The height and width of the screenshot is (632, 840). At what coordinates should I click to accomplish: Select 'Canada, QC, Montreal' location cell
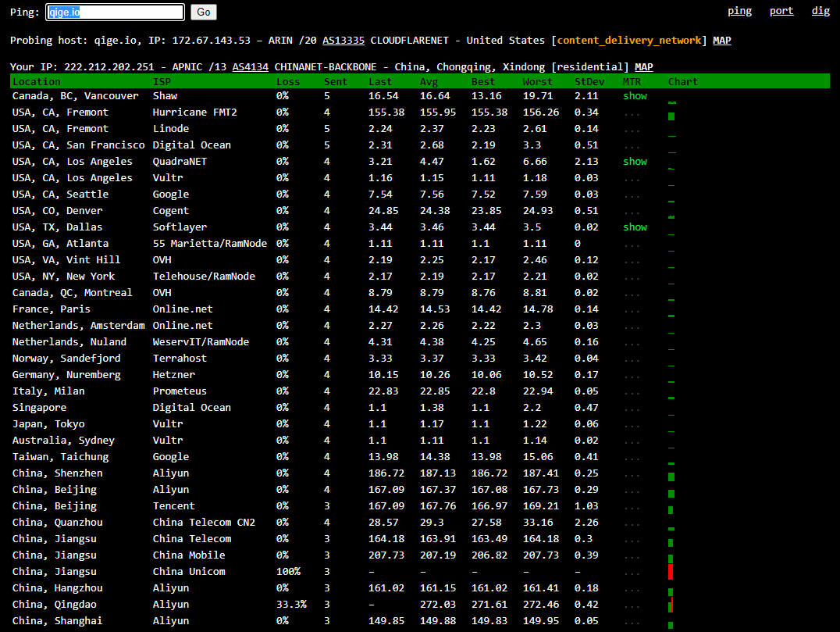point(72,293)
